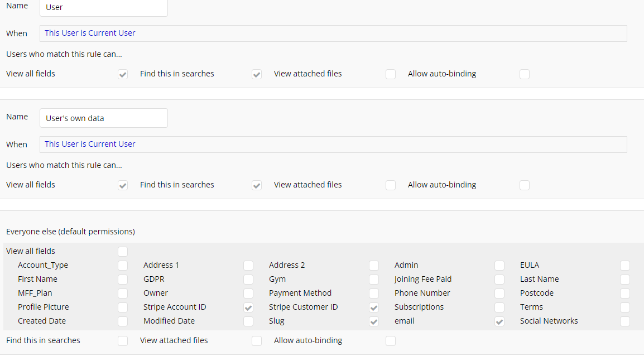The width and height of the screenshot is (644, 356).
Task: Edit the When condition of the User's own data rule
Action: [x=333, y=145]
